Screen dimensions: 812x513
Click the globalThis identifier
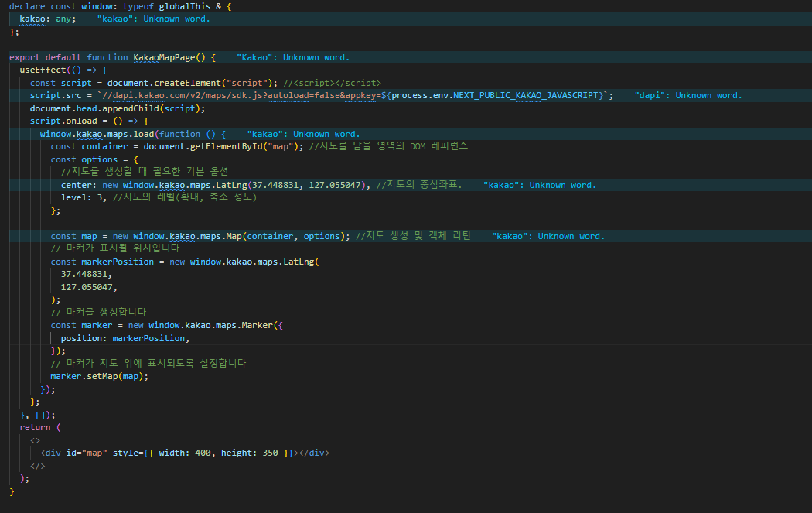pos(185,6)
